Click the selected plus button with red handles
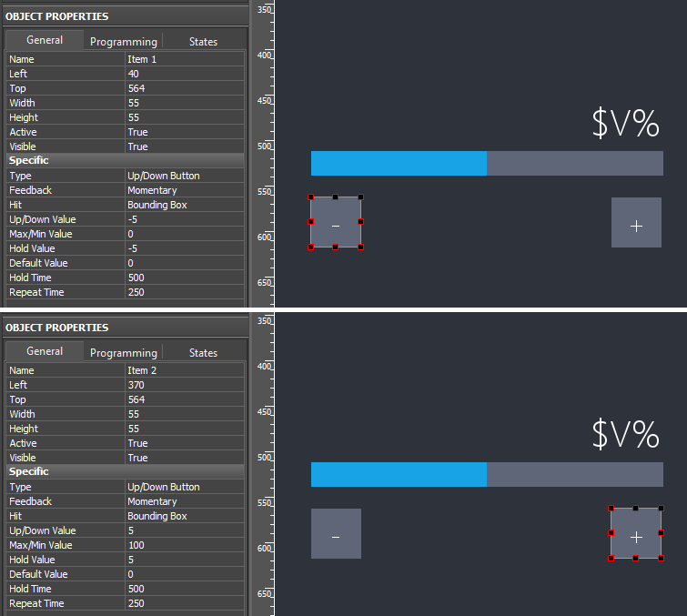The image size is (687, 616). pos(635,534)
